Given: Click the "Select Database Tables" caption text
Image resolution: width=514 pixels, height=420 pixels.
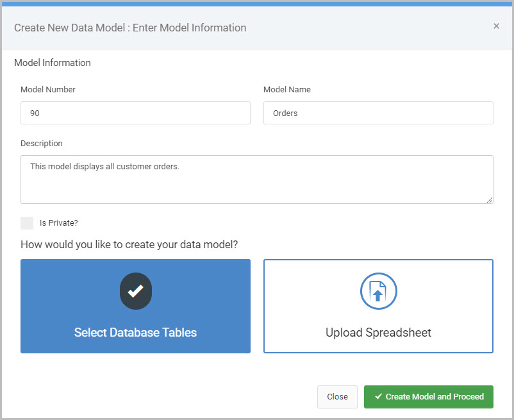Looking at the screenshot, I should (x=135, y=332).
